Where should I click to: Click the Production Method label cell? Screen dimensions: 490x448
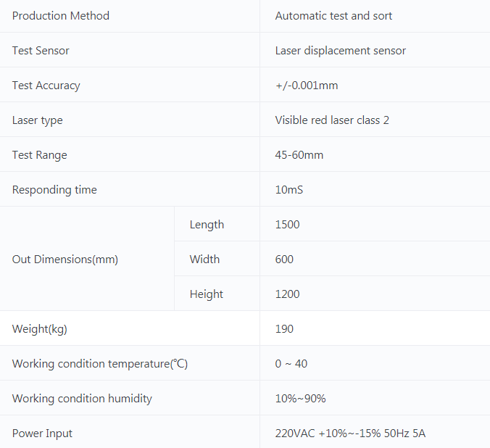pos(61,16)
